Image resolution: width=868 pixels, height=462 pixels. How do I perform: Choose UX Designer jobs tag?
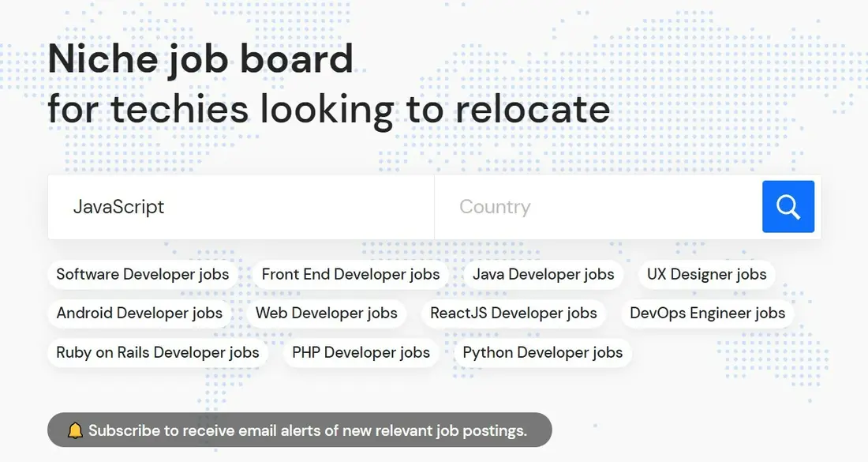coord(707,274)
